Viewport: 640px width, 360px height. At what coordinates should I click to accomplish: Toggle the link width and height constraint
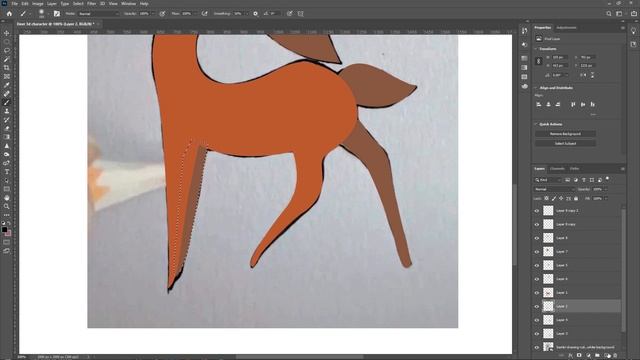click(538, 61)
